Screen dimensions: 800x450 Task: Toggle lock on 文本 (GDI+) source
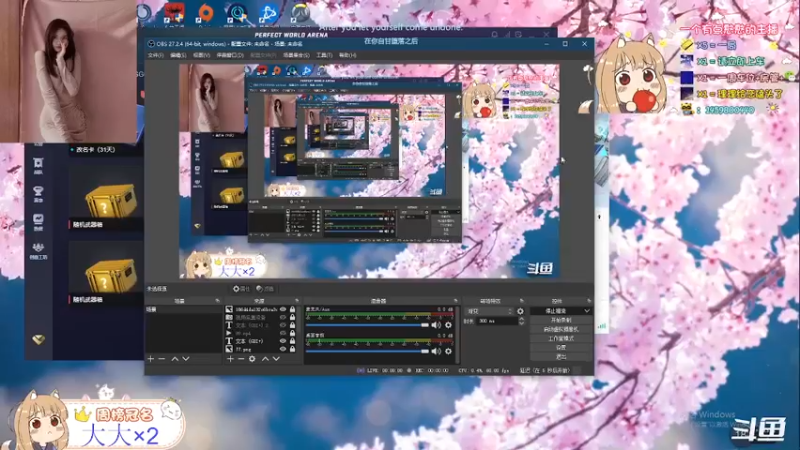292,341
